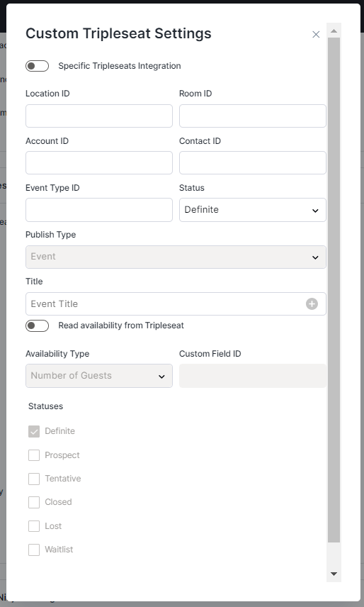Click the scrollbar down arrow
364x607 pixels.
(x=334, y=574)
